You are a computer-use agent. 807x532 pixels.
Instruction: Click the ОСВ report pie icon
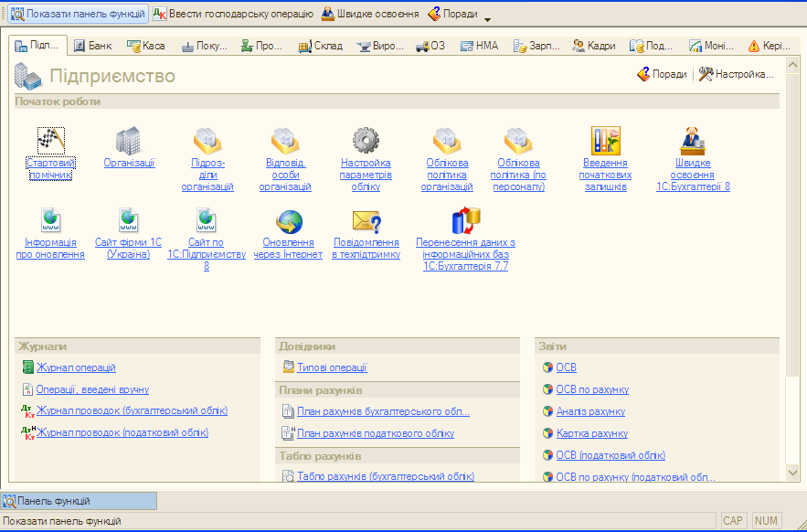pos(548,367)
